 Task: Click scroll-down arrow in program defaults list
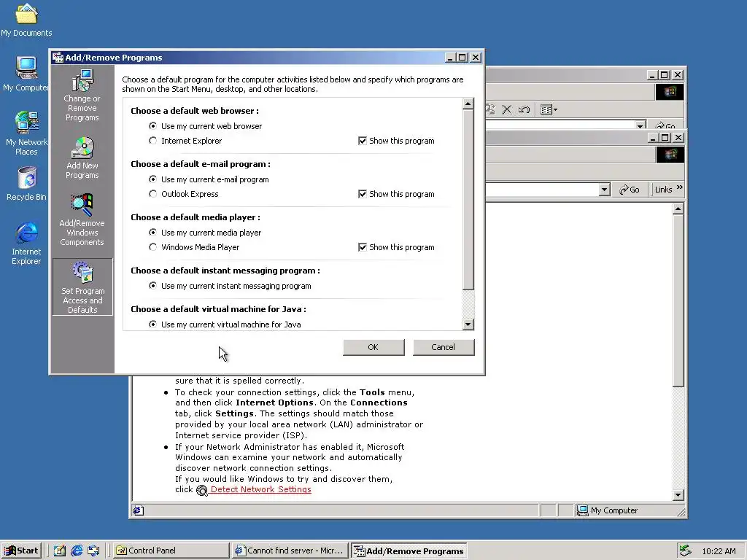[468, 324]
